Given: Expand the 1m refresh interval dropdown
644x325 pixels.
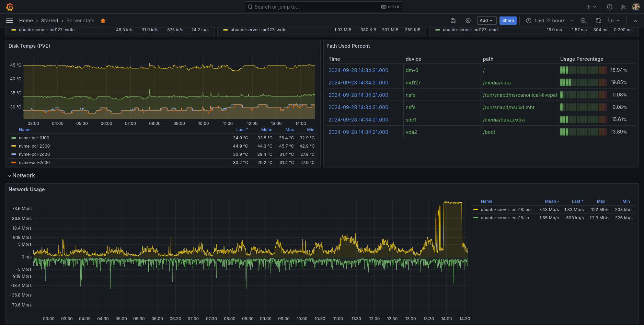Looking at the screenshot, I should coord(613,21).
